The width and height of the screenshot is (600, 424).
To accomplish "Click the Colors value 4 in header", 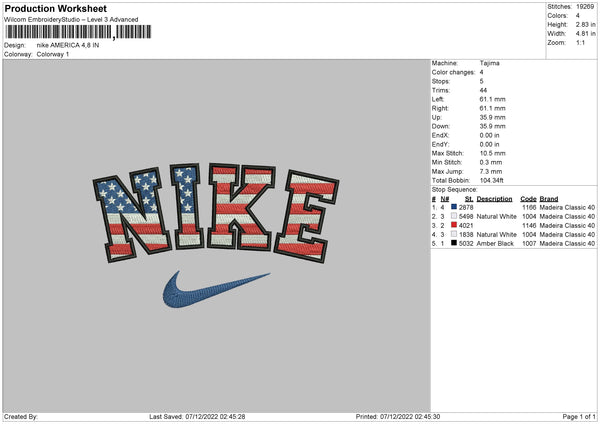I will click(578, 16).
